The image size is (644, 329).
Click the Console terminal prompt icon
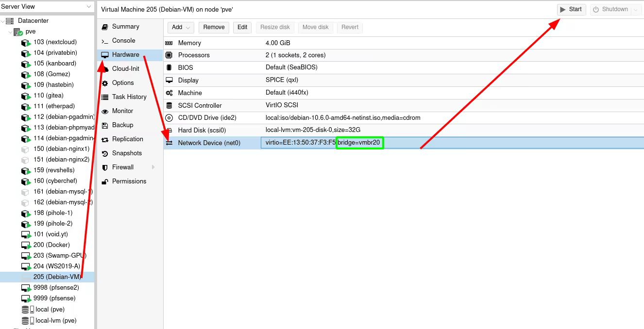(x=104, y=41)
